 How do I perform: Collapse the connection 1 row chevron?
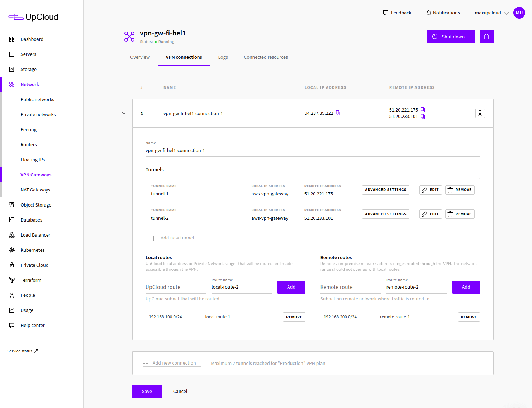tap(124, 113)
